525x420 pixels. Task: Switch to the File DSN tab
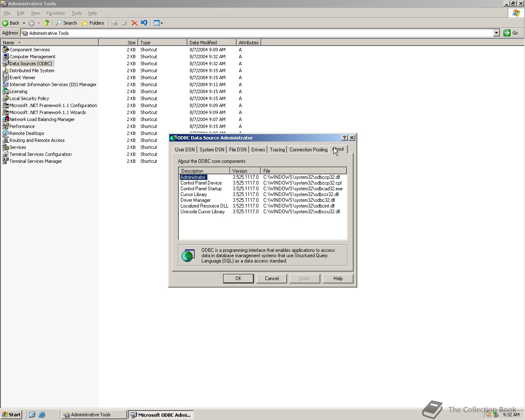pos(238,150)
